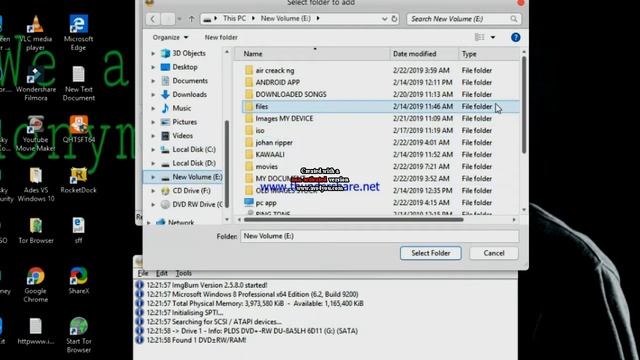Launch ShareX desktop icon
This screenshot has height=360, width=640.
(x=78, y=281)
